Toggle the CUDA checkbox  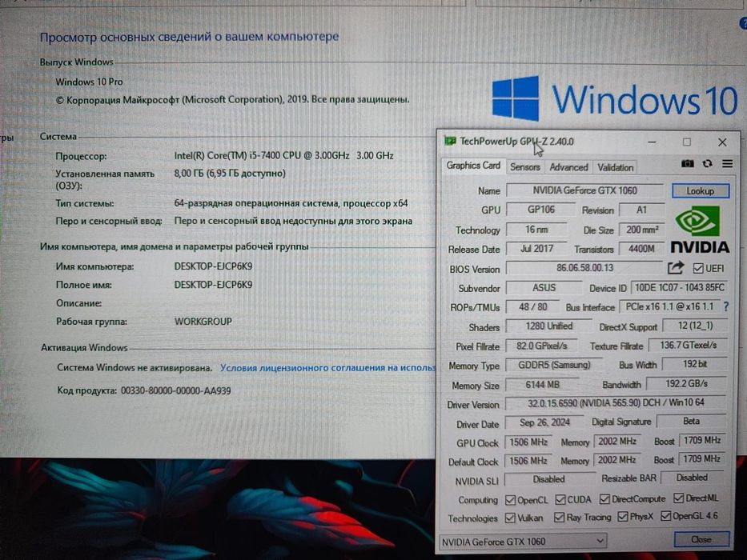tap(560, 499)
